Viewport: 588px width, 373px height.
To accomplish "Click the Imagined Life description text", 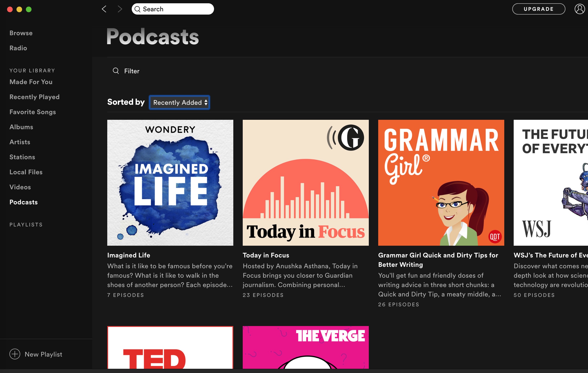I will point(170,276).
